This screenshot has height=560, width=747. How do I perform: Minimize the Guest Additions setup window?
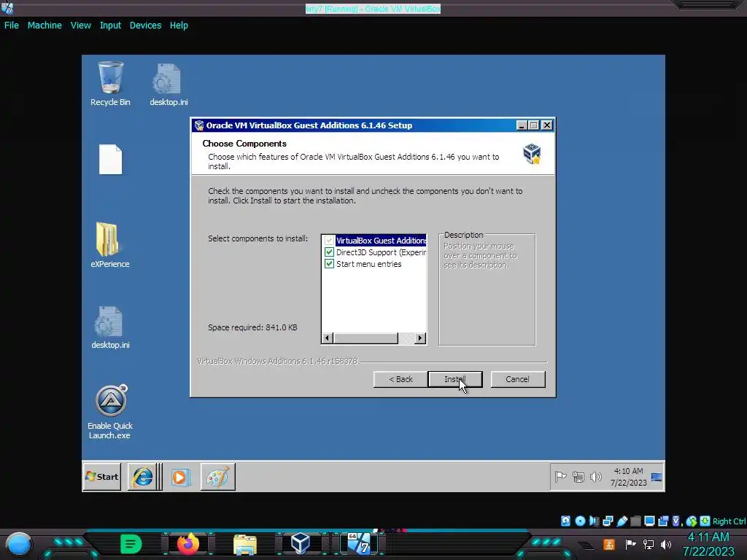(522, 125)
